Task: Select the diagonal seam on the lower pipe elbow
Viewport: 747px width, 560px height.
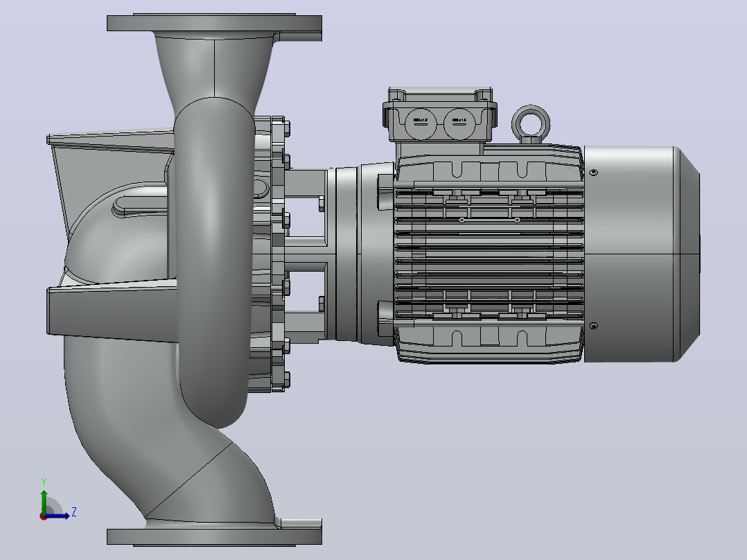Action: coord(188,480)
